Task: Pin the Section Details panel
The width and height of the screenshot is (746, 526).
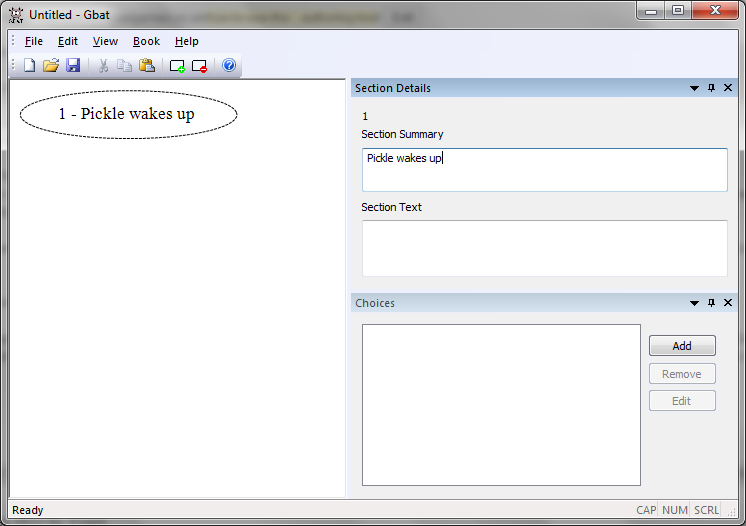Action: tap(711, 88)
